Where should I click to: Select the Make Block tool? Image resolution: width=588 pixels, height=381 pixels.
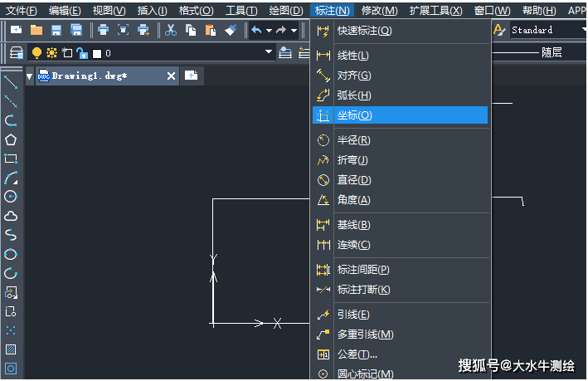[11, 311]
